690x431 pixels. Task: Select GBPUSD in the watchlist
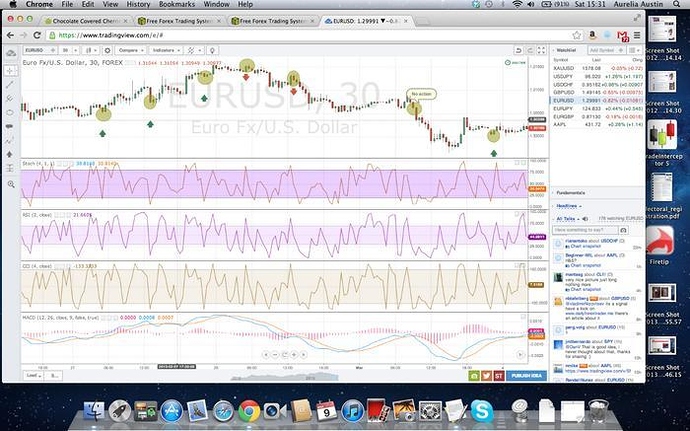[x=598, y=92]
